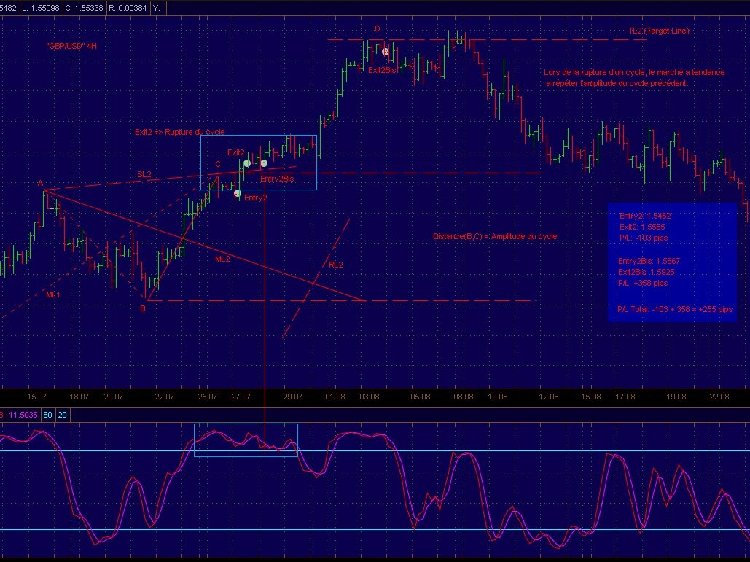Click the Y. field in the header
This screenshot has width=750, height=562.
[x=156, y=8]
